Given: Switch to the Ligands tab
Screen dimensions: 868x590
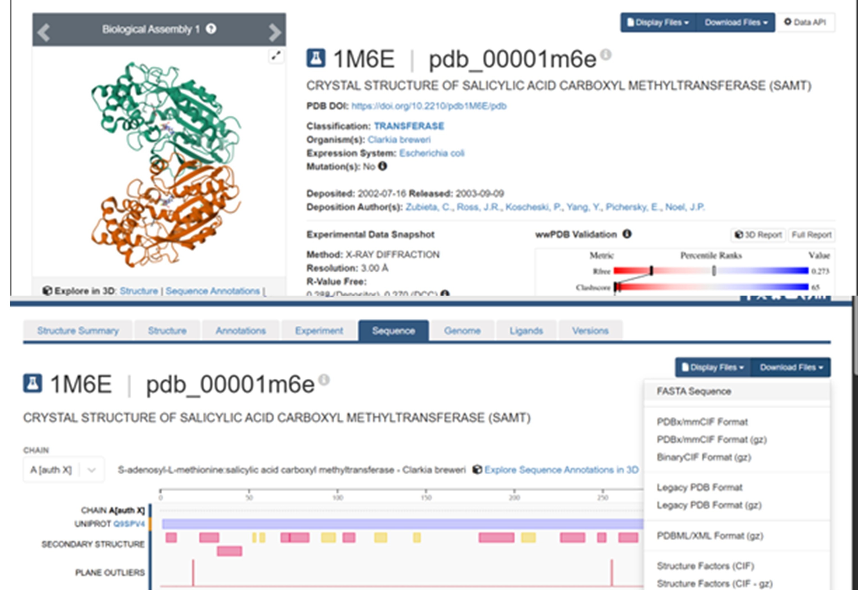Looking at the screenshot, I should click(526, 330).
